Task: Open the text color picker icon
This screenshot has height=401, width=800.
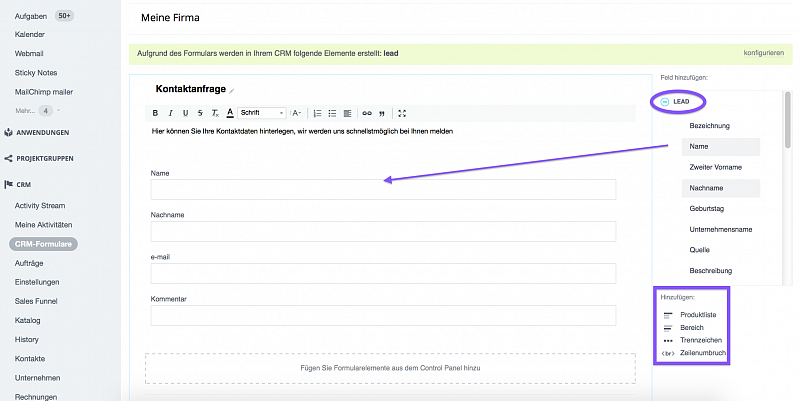Action: tap(230, 113)
